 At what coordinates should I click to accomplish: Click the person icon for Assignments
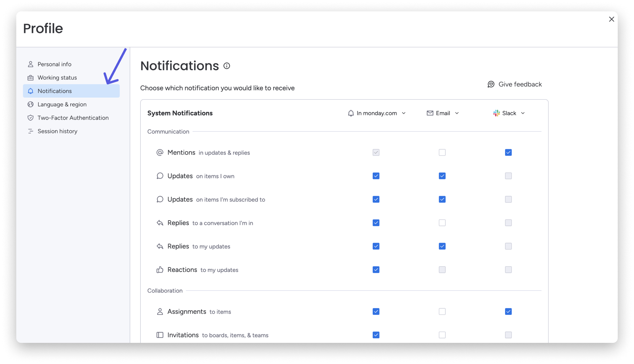(160, 312)
